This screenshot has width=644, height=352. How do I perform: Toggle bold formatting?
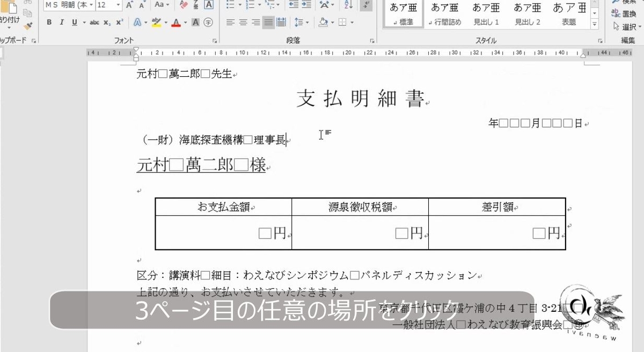coord(49,23)
